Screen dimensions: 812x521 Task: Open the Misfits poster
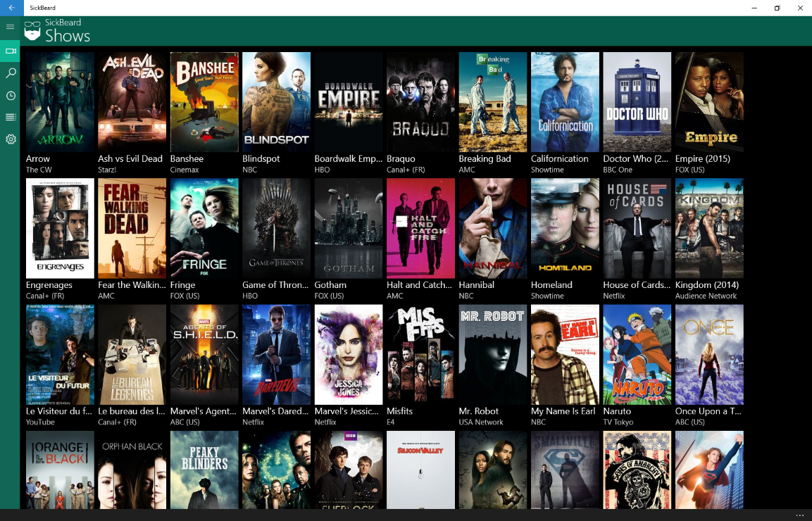point(421,355)
